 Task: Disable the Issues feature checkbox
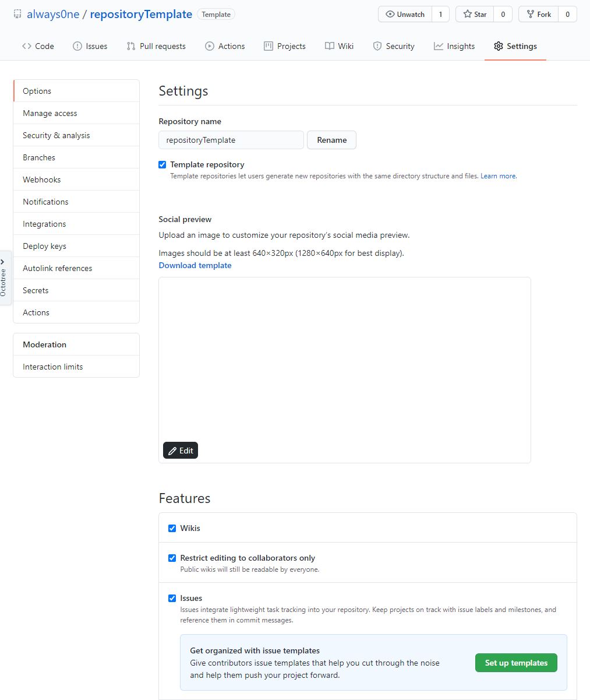point(172,599)
